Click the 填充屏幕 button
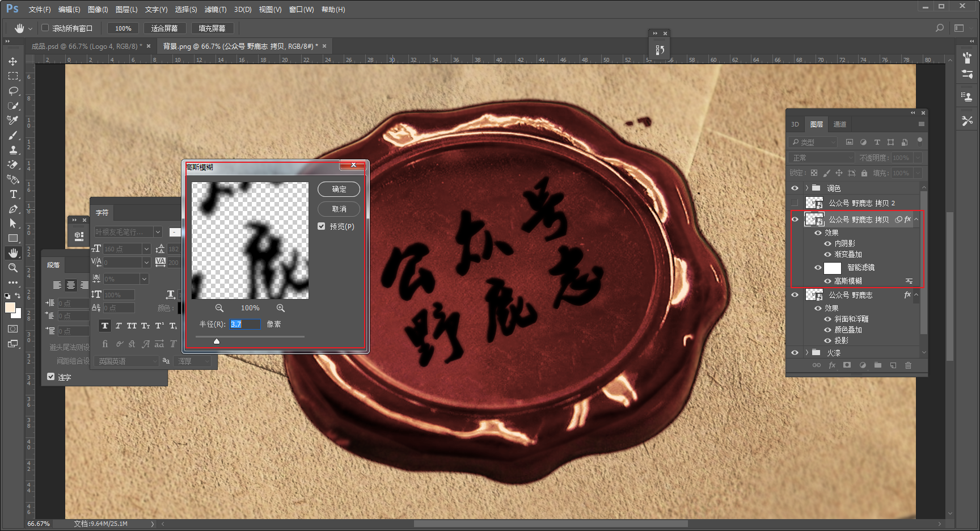Viewport: 980px width, 531px height. (212, 28)
